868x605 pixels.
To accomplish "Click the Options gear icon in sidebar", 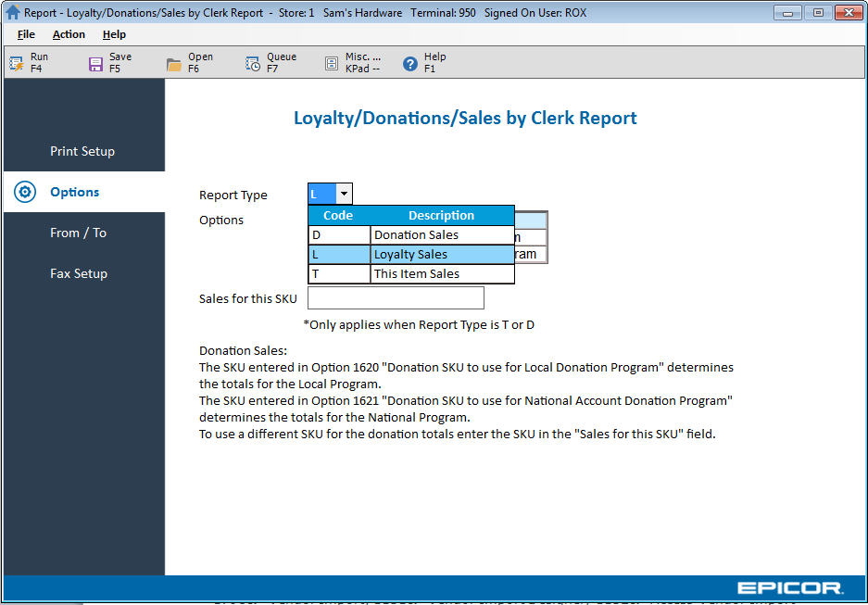I will (26, 192).
